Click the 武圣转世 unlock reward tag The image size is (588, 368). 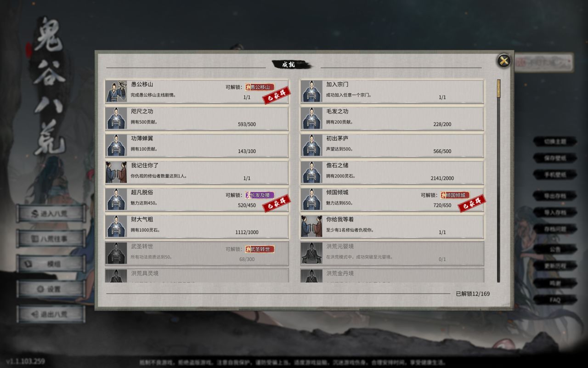(x=260, y=249)
